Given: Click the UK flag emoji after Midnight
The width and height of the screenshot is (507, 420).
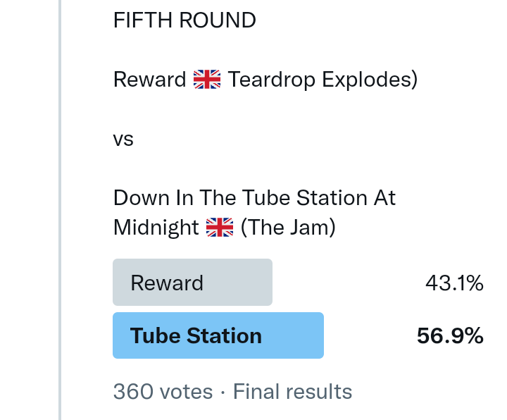Looking at the screenshot, I should pos(220,228).
